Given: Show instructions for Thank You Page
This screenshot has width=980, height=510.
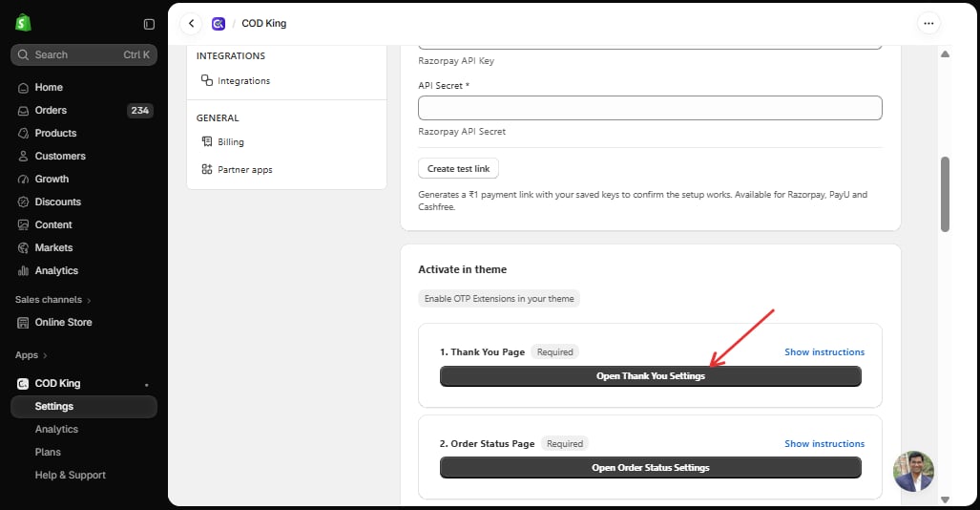Looking at the screenshot, I should click(x=824, y=352).
